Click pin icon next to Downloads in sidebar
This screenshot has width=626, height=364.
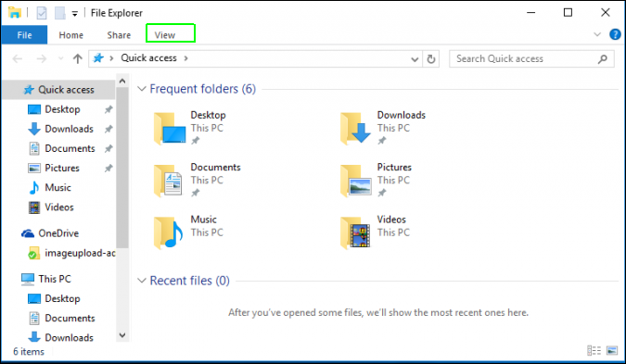pyautogui.click(x=109, y=129)
